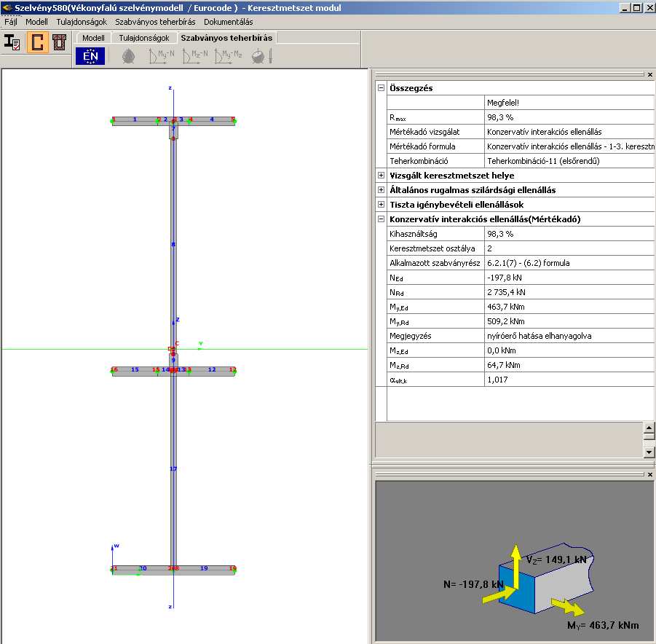Click the sphere interaction surface icon
Screen dimensions: 656x644
click(262, 56)
